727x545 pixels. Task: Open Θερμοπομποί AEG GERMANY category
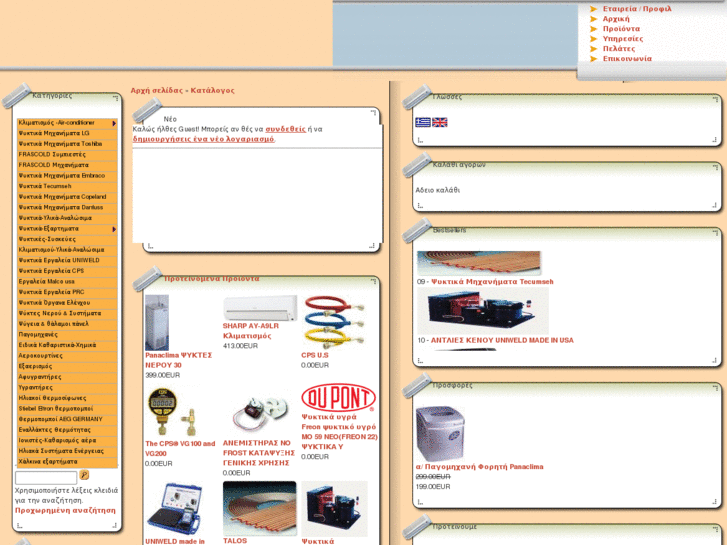67,420
